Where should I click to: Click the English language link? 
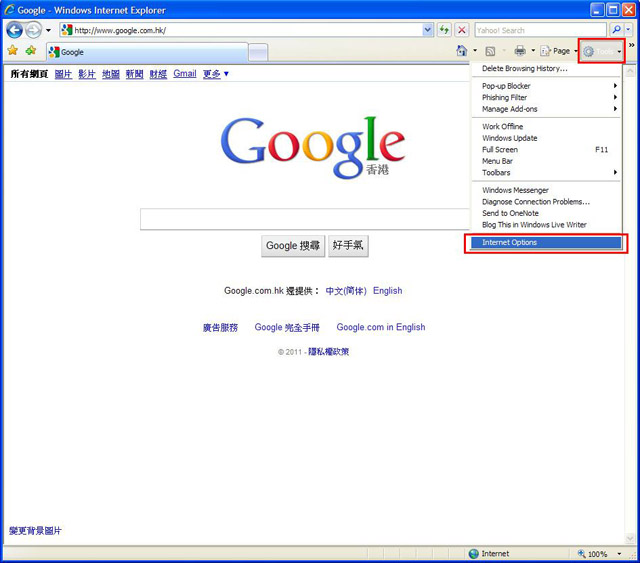(387, 291)
